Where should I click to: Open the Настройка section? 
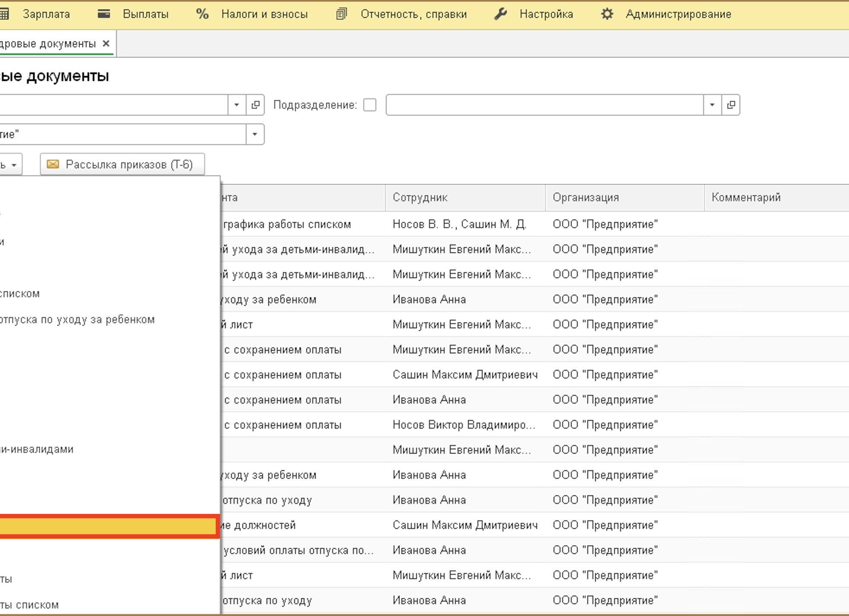tap(546, 14)
